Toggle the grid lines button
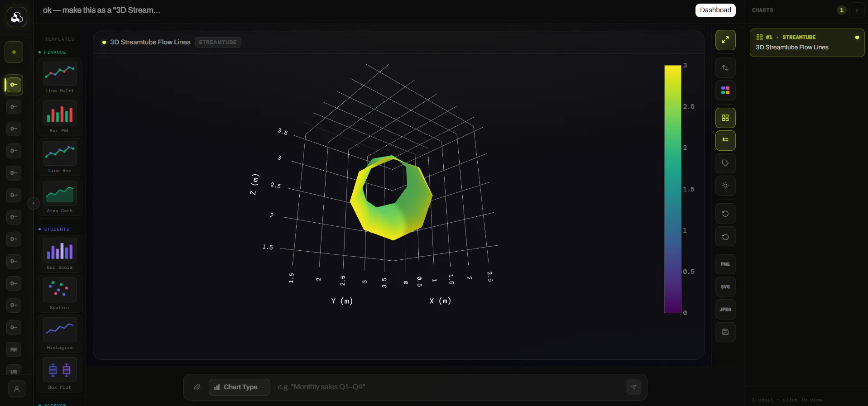Image resolution: width=868 pixels, height=406 pixels. point(725,118)
